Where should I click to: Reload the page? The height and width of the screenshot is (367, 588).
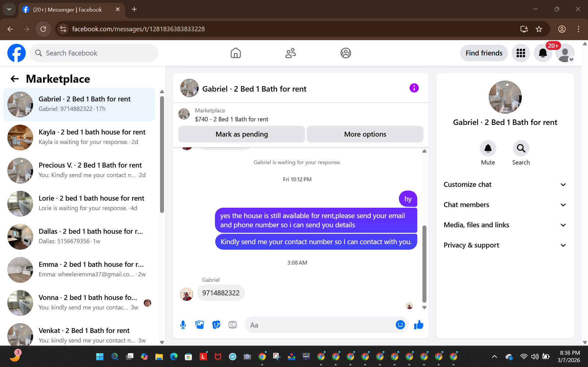(43, 29)
